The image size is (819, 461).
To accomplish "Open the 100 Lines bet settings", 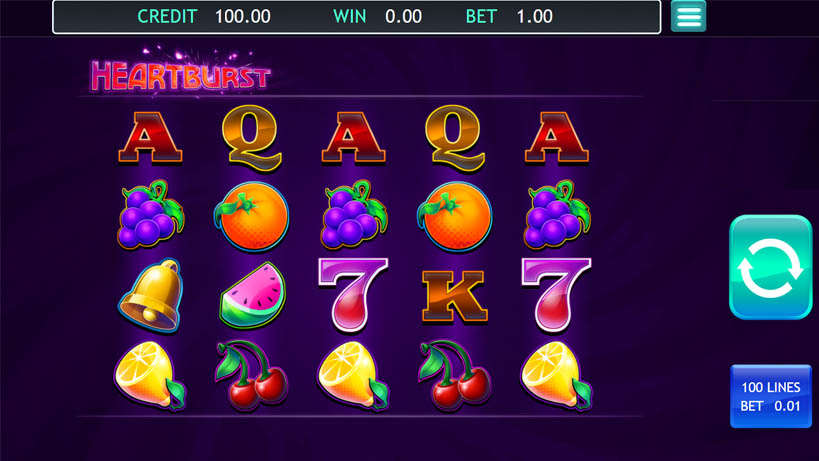I will tap(771, 396).
